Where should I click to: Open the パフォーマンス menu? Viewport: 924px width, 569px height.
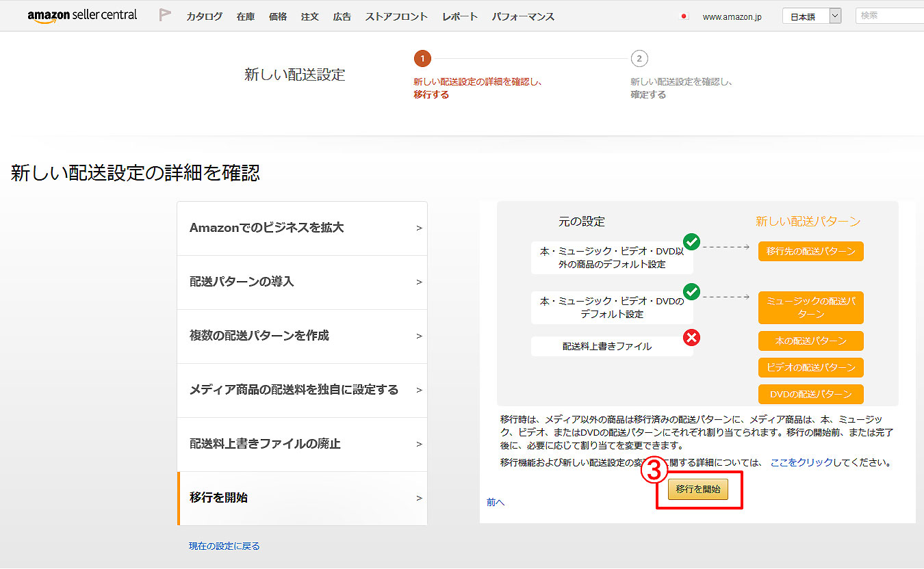tap(523, 16)
